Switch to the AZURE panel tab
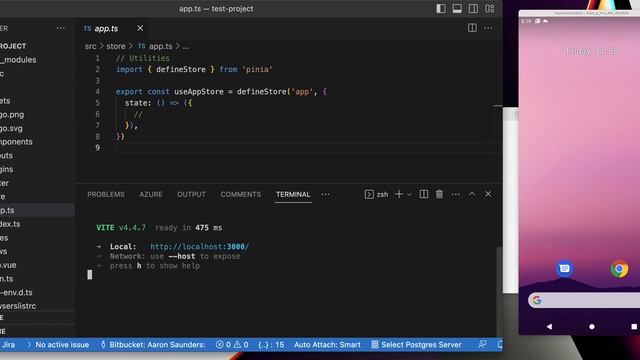This screenshot has height=360, width=640. pyautogui.click(x=151, y=194)
